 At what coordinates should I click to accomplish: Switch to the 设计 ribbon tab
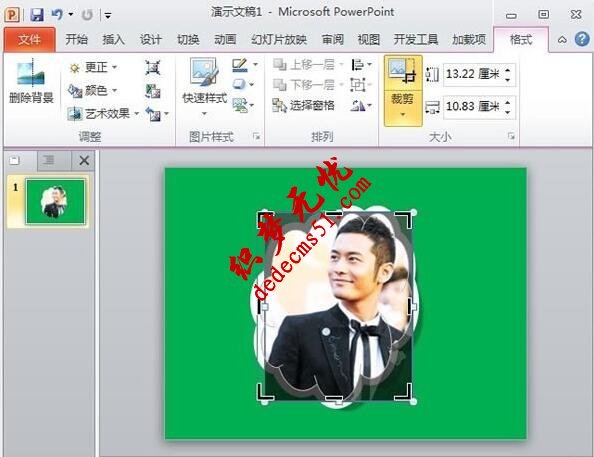pyautogui.click(x=150, y=39)
